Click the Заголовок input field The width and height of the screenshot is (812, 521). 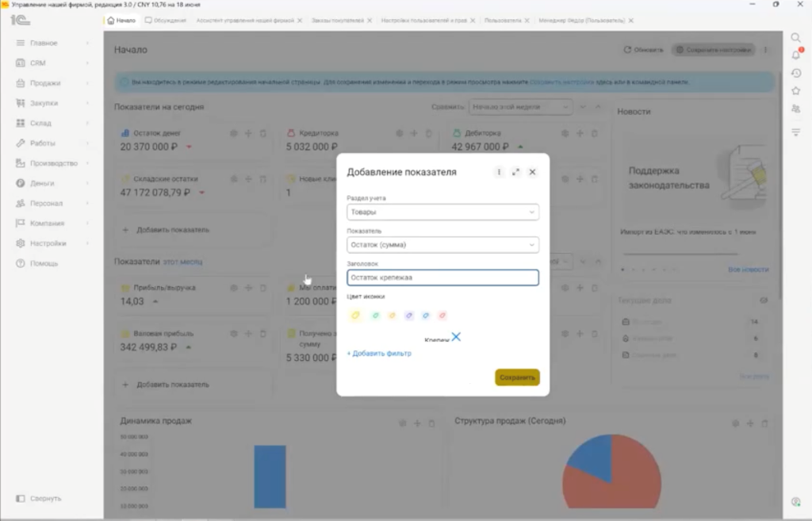click(442, 278)
